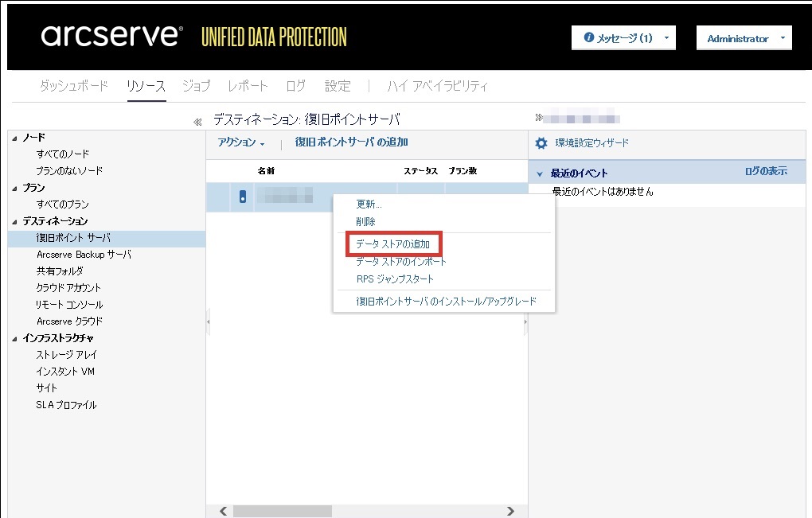Choose データ ストアのインポート from context menu
This screenshot has width=812, height=518.
point(401,262)
